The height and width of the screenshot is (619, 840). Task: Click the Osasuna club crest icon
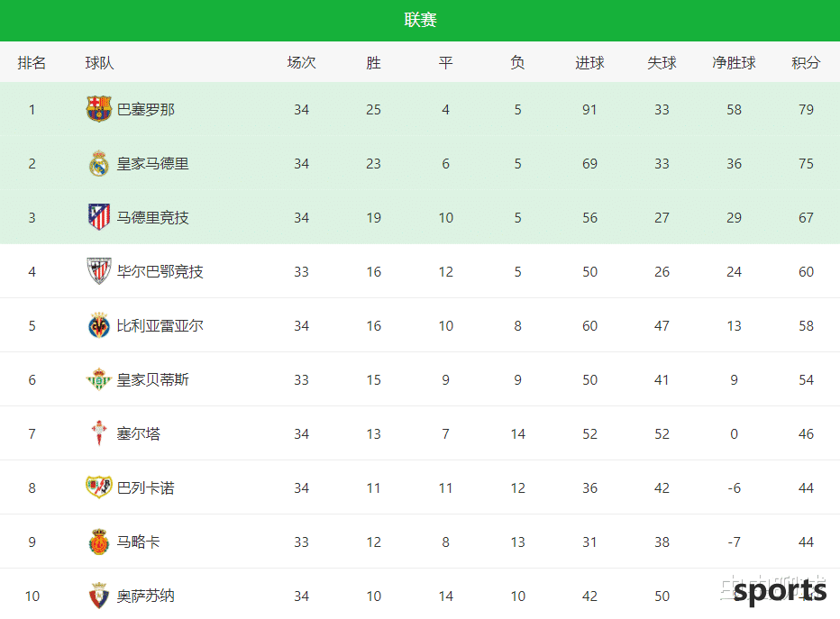tap(98, 596)
